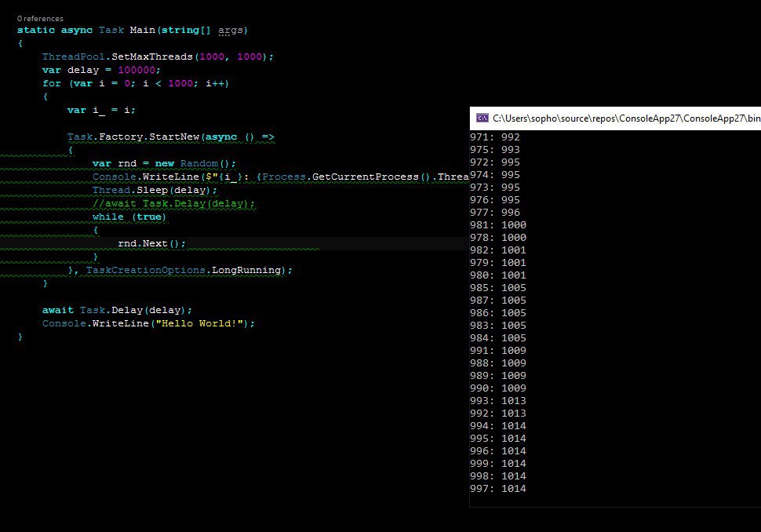
Task: Click console output line '999: 1014'
Action: click(x=498, y=464)
